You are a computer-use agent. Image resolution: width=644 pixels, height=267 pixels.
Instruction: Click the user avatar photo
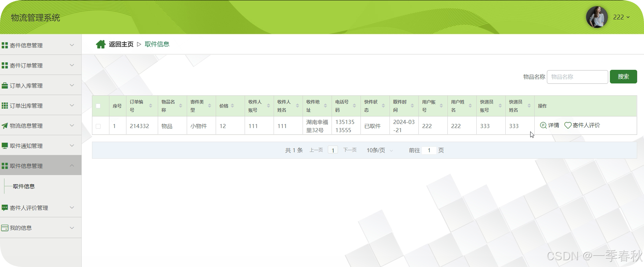coord(597,17)
